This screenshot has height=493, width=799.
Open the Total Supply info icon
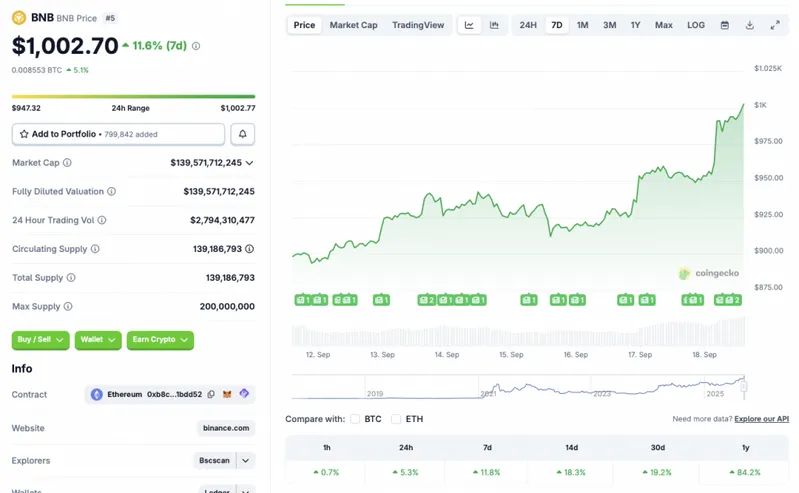71,277
